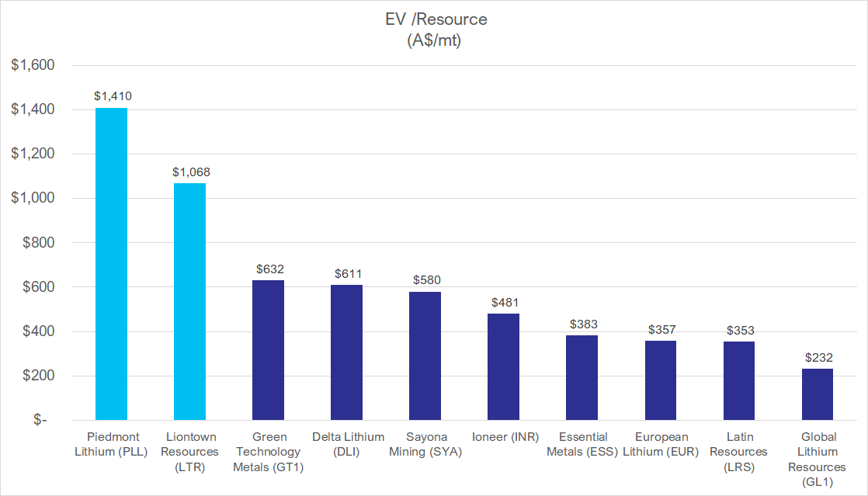Select the Delta Lithium (DLI) bar

[x=346, y=352]
